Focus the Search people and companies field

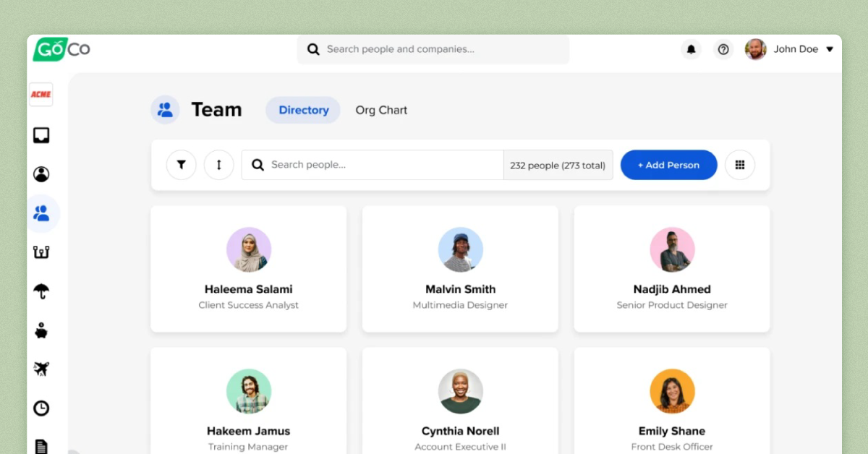(433, 49)
